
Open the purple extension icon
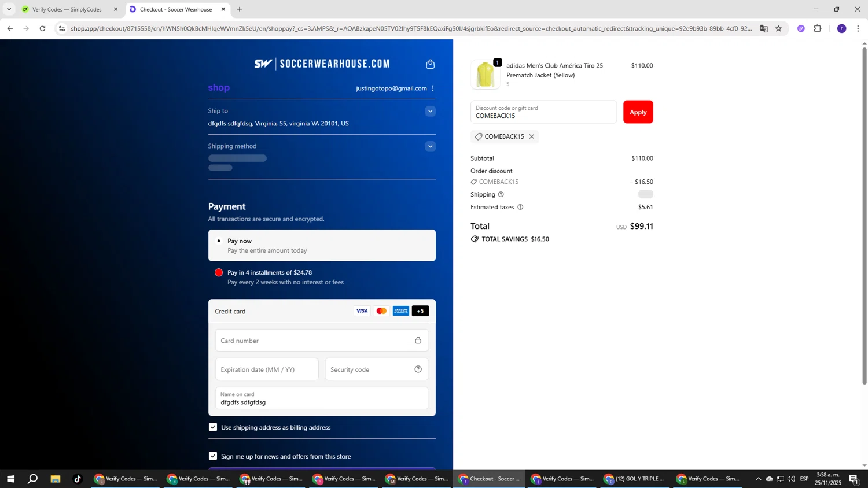click(801, 28)
